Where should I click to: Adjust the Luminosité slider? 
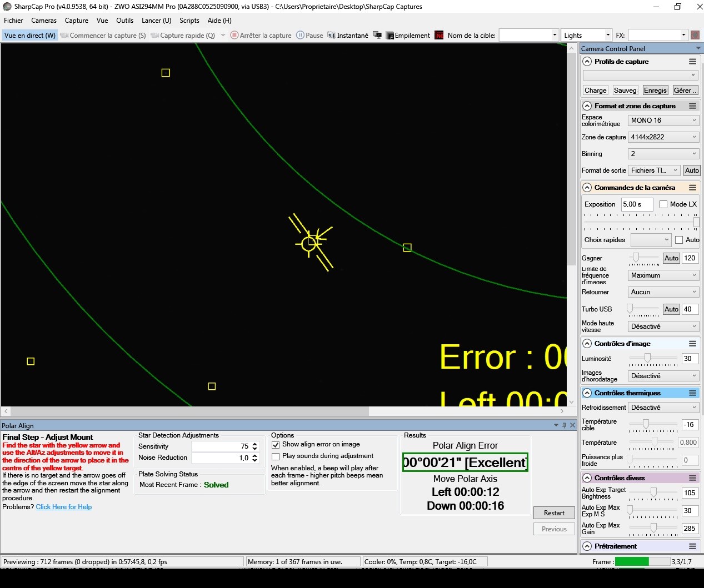click(647, 358)
